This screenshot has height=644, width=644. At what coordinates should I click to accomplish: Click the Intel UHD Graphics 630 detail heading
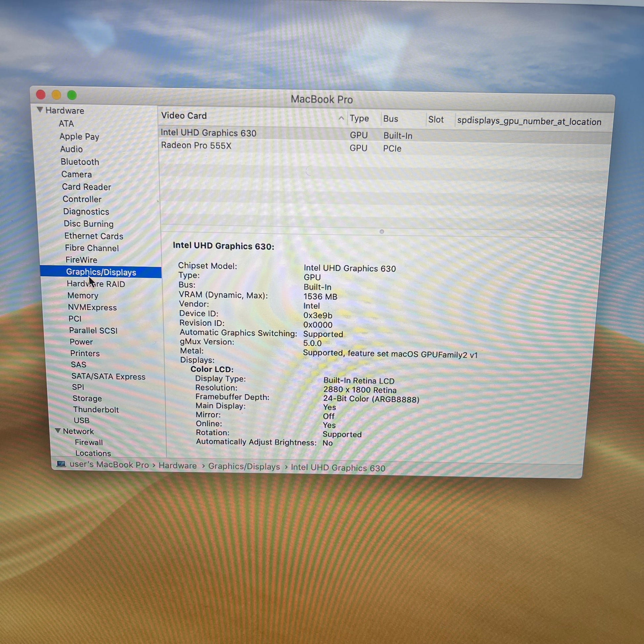click(x=223, y=246)
